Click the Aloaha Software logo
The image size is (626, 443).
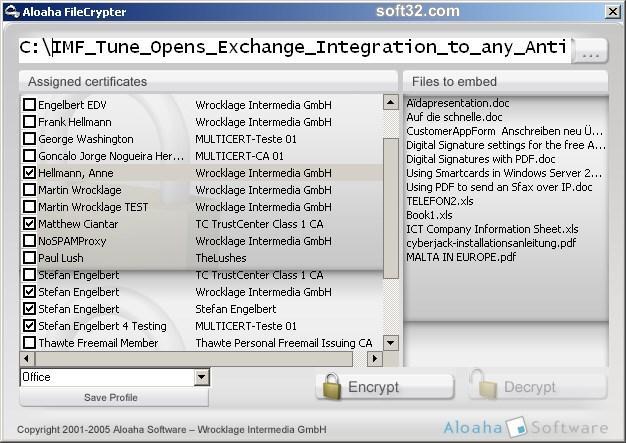click(525, 427)
